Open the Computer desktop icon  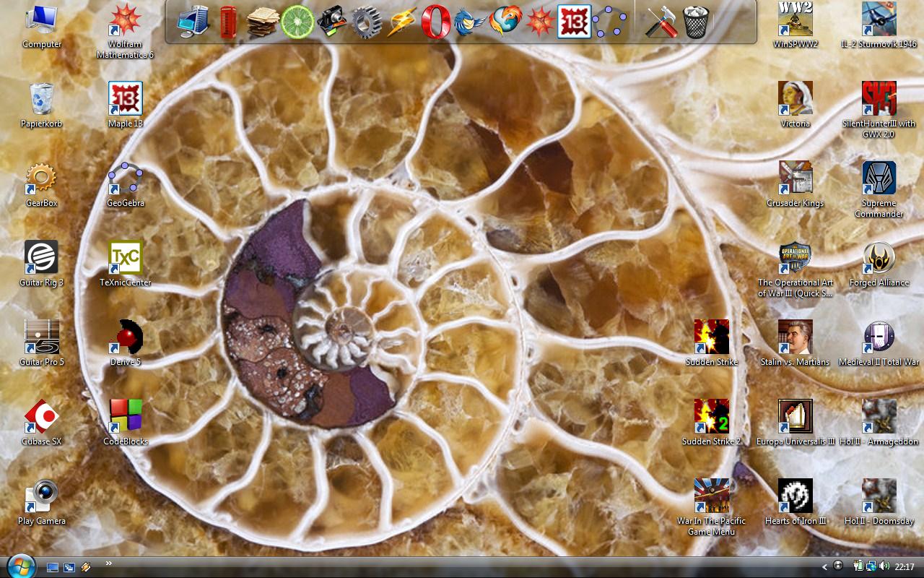[42, 26]
